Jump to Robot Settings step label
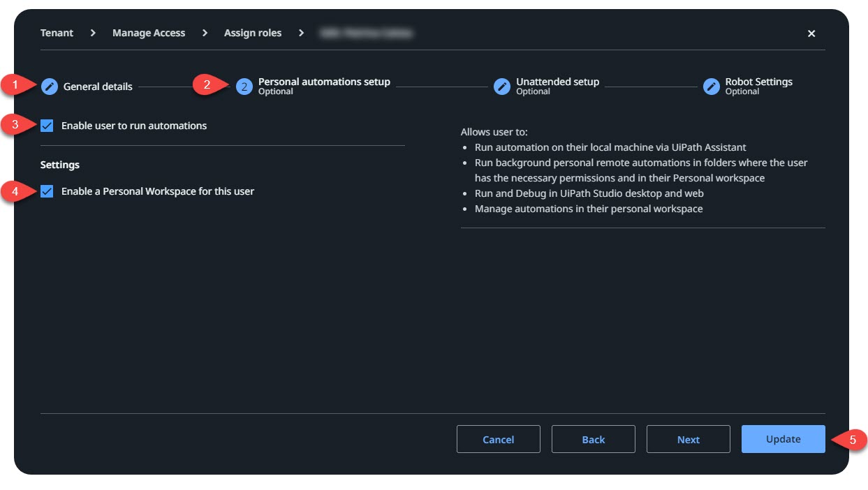The image size is (868, 490). click(758, 82)
